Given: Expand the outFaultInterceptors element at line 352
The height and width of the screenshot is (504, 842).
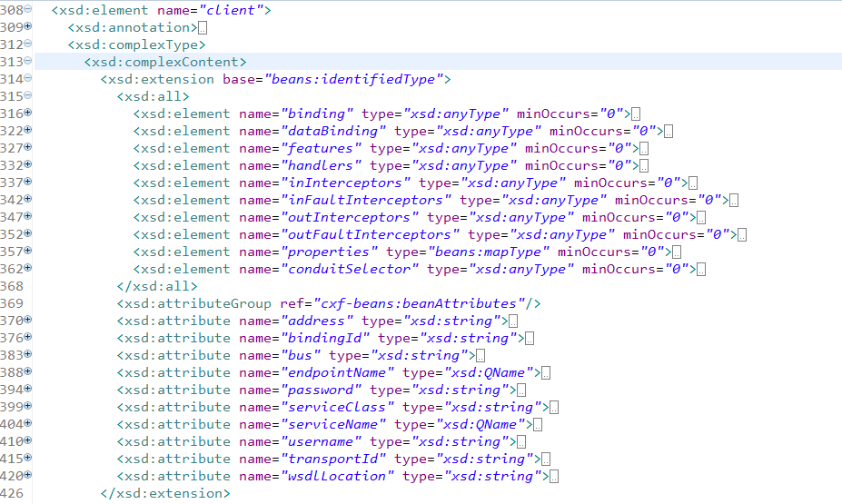Looking at the screenshot, I should click(x=27, y=233).
